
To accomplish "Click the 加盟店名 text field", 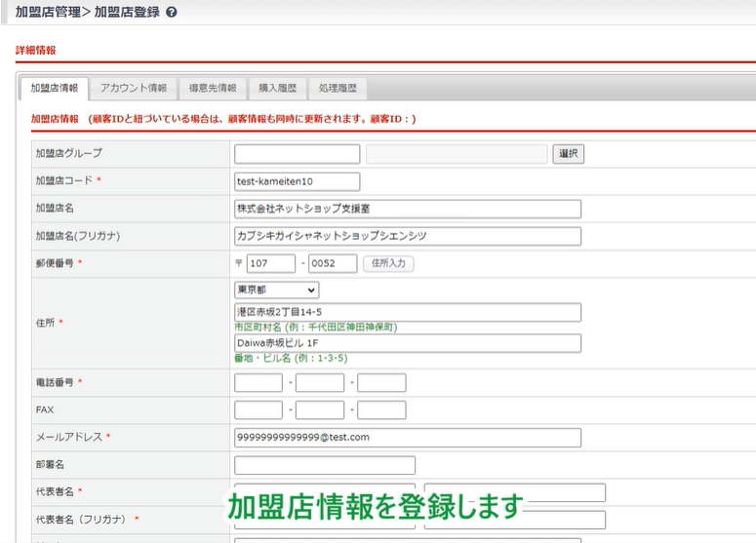I will (x=408, y=209).
